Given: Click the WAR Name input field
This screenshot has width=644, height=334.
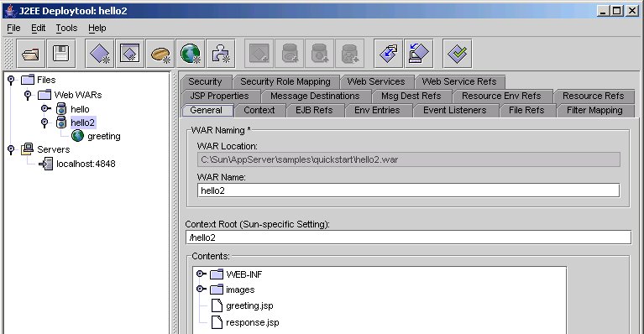Looking at the screenshot, I should 408,190.
